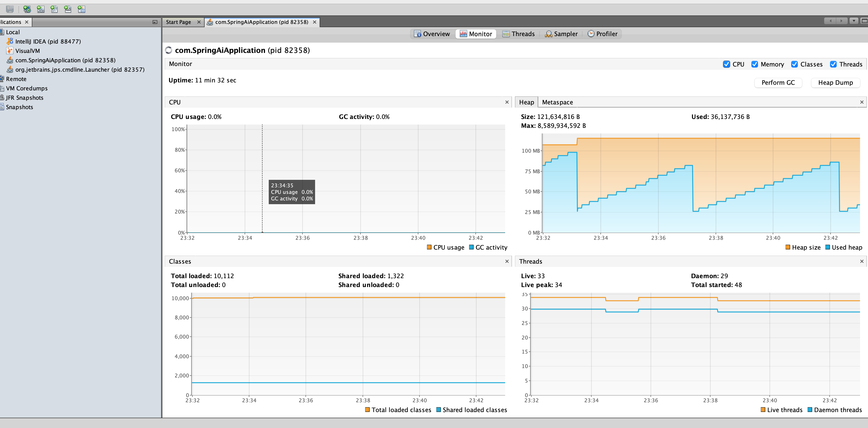Uncheck the CPU graph checkbox

point(726,64)
